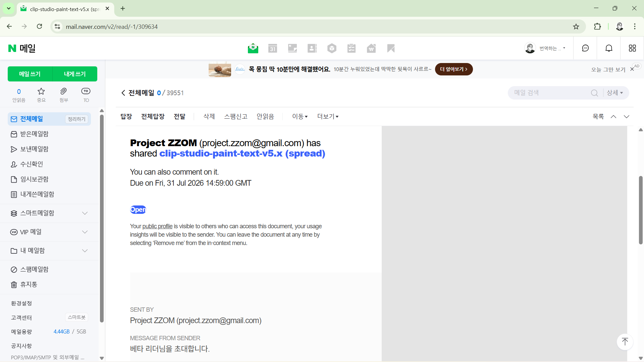
Task: Open the 이동 dropdown menu
Action: coord(300,117)
